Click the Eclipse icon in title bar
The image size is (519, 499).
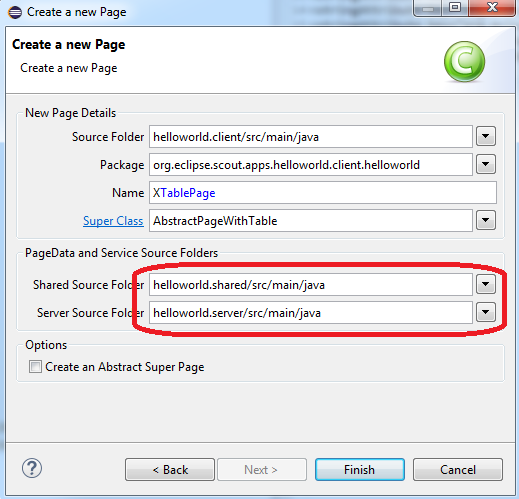[15, 12]
